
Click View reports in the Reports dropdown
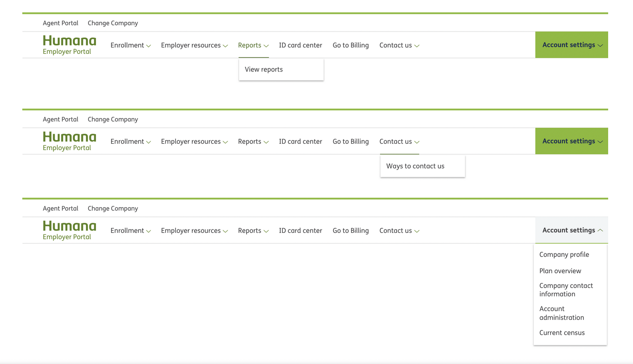click(x=264, y=70)
